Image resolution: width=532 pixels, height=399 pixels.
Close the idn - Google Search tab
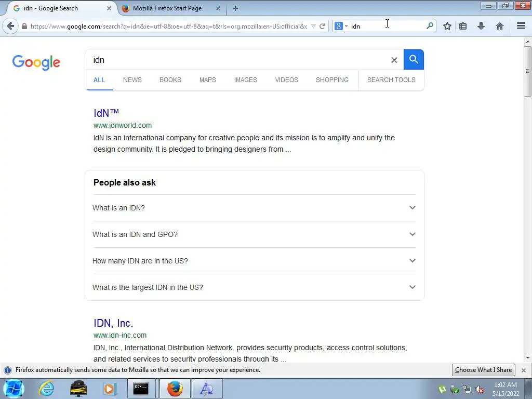109,8
